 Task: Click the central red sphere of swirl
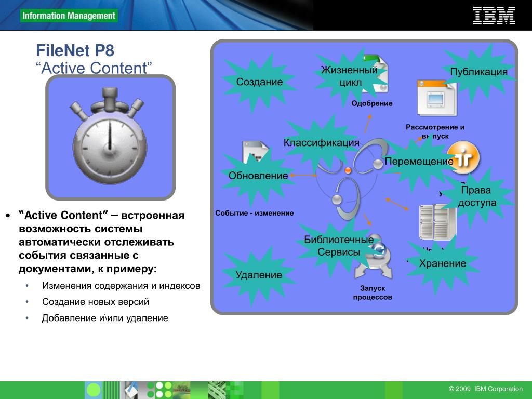[348, 170]
